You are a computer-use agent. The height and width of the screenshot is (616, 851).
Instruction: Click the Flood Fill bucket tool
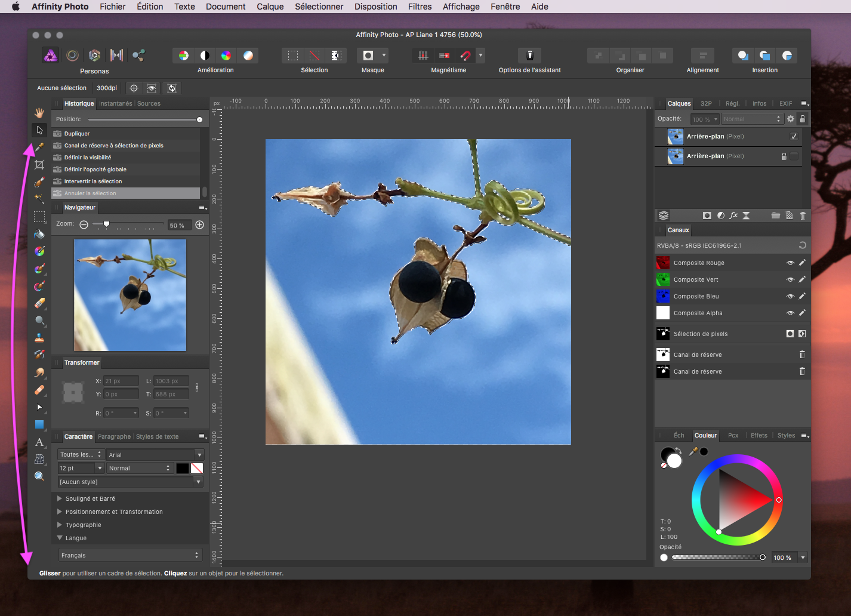[x=39, y=234]
